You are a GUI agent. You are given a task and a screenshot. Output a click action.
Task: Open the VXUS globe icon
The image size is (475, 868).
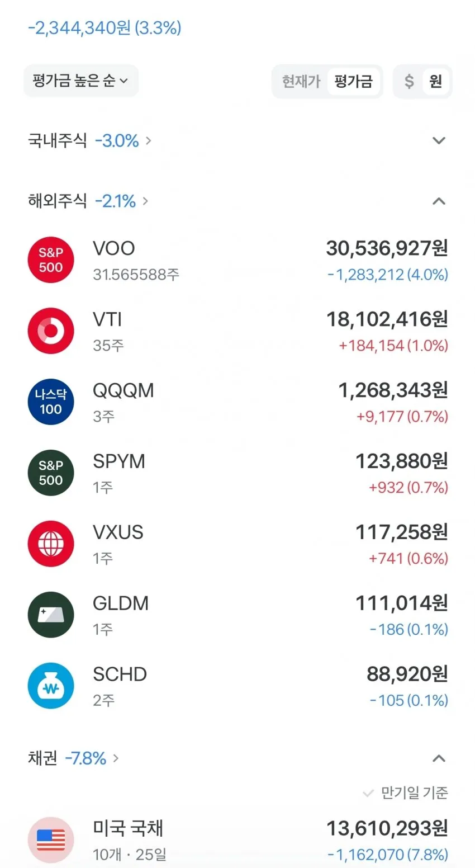pyautogui.click(x=51, y=544)
